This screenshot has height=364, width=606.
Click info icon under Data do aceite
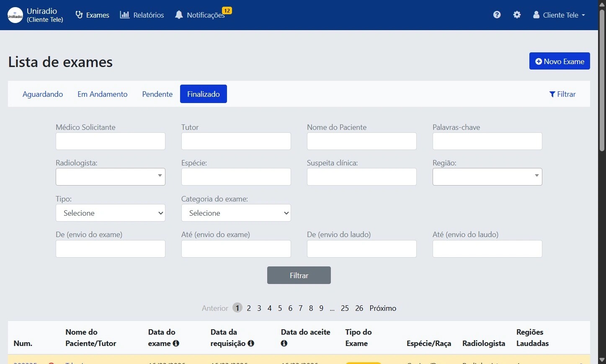[284, 343]
